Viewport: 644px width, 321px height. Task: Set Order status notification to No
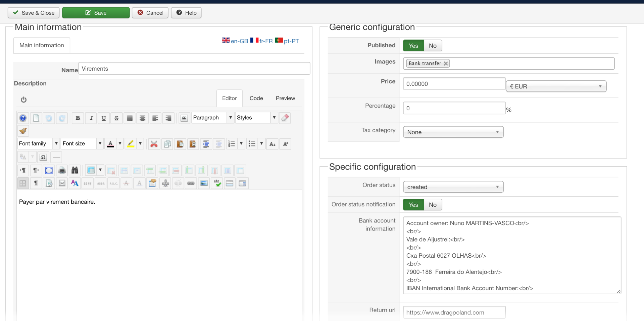[x=433, y=205]
